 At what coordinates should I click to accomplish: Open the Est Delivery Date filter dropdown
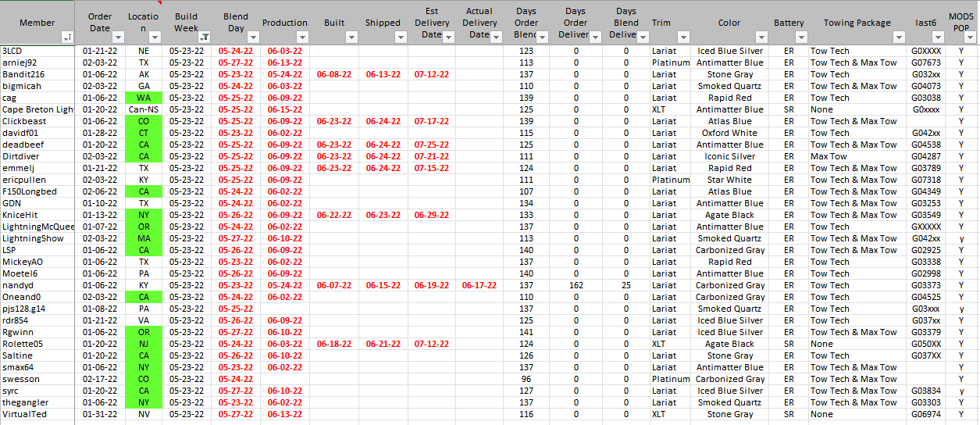click(449, 37)
